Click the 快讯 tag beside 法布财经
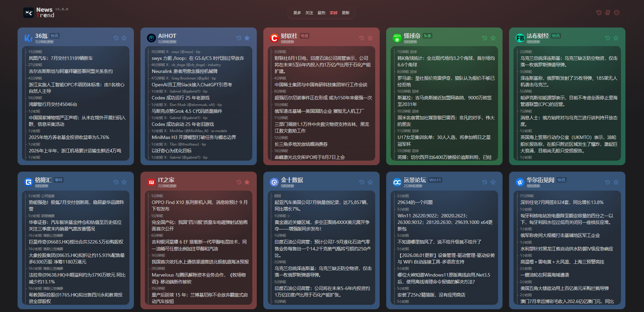This screenshot has height=312, width=644. click(556, 36)
